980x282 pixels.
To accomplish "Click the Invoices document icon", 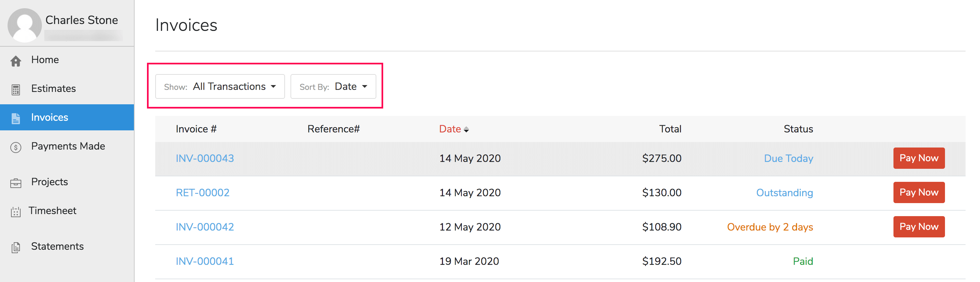I will pos(15,118).
